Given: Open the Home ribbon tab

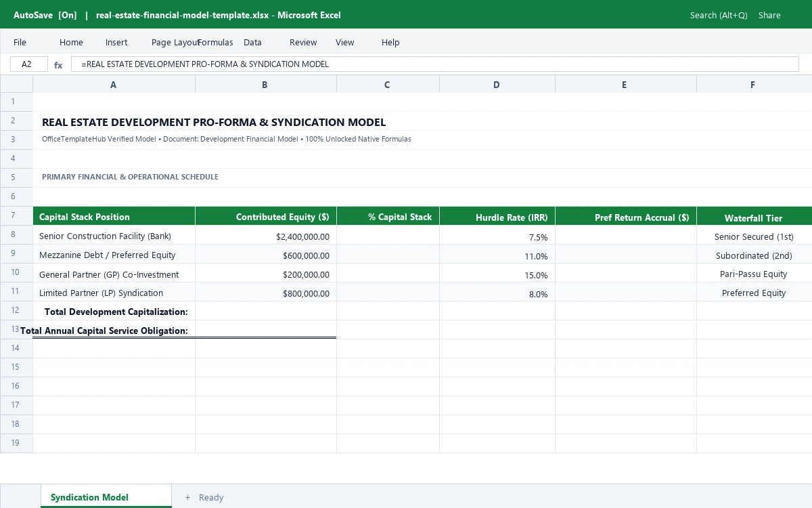Looking at the screenshot, I should coord(71,42).
